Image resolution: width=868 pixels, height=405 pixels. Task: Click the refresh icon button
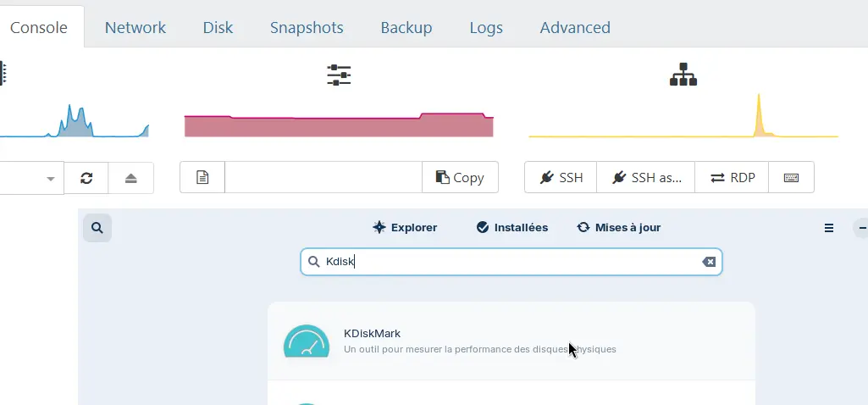86,178
